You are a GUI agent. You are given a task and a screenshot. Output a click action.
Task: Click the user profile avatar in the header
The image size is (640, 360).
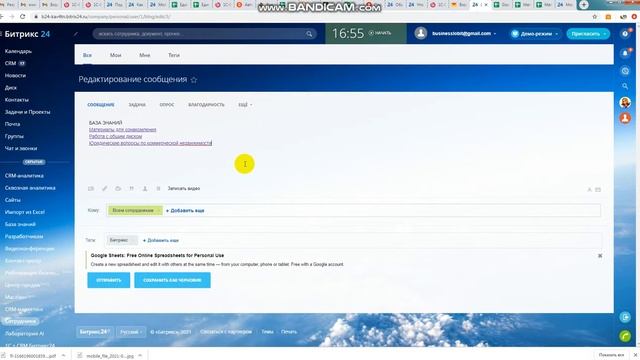[421, 33]
